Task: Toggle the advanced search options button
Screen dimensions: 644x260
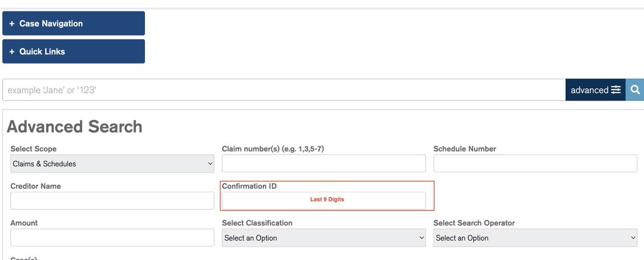Action: 595,90
